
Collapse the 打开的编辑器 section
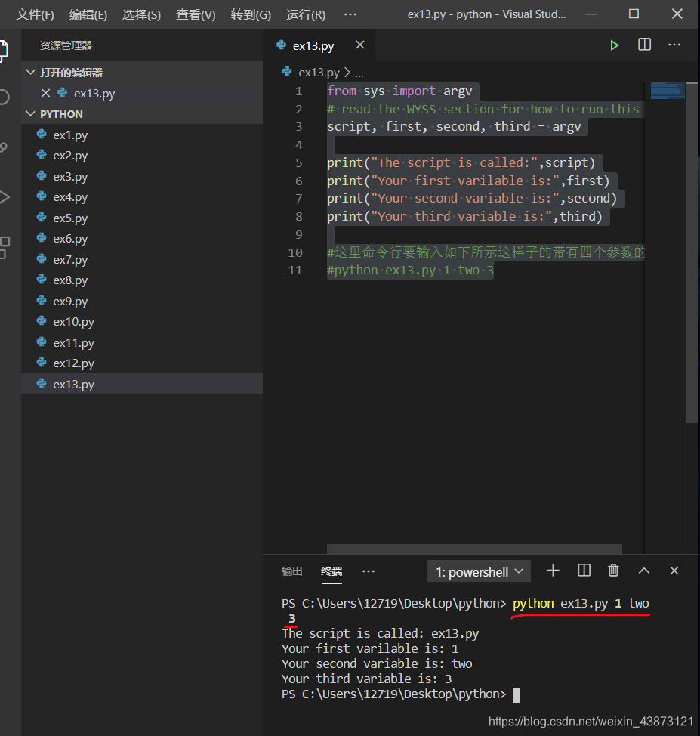pos(31,72)
